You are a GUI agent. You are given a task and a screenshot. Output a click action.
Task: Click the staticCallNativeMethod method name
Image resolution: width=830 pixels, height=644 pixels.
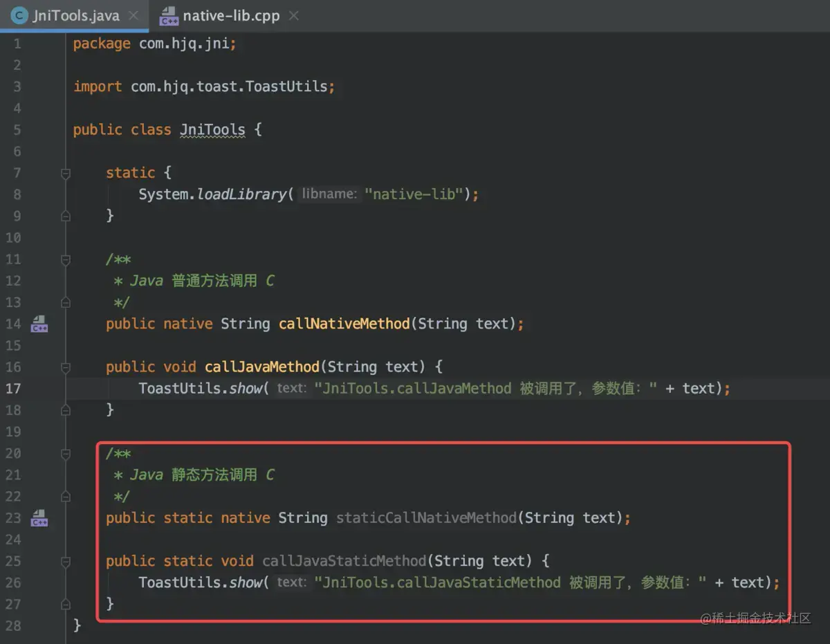426,518
